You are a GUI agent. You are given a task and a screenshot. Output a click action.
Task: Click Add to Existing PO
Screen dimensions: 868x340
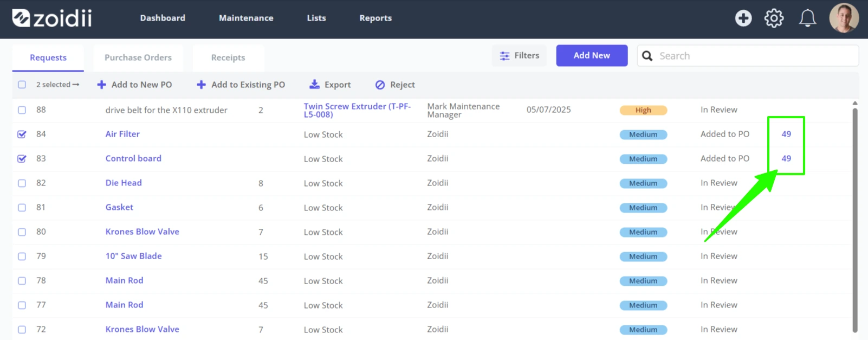(x=241, y=85)
